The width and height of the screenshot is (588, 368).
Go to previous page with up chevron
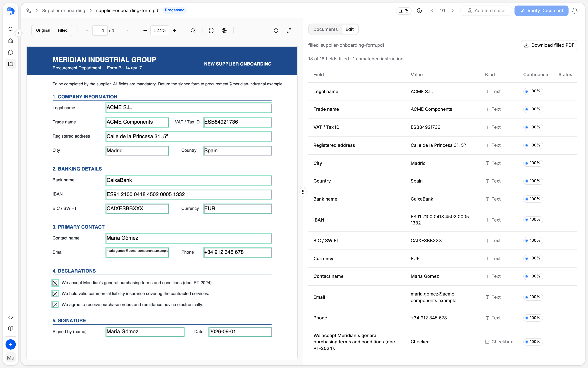tap(87, 30)
